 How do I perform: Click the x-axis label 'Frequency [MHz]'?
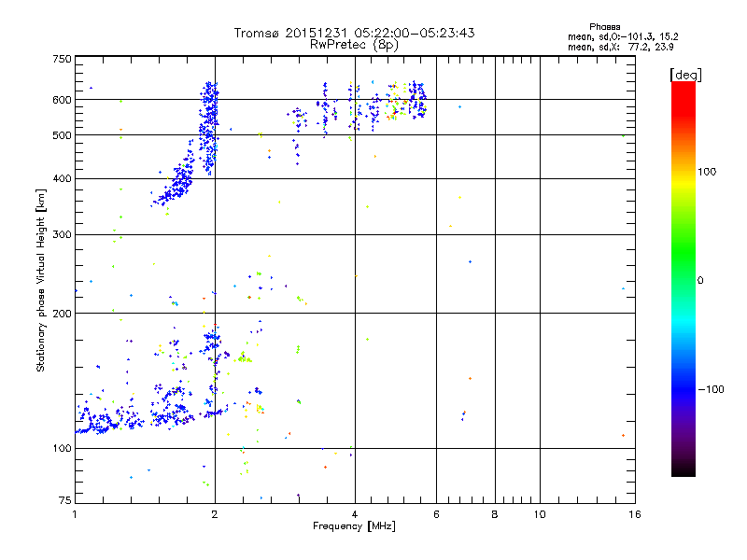[354, 526]
